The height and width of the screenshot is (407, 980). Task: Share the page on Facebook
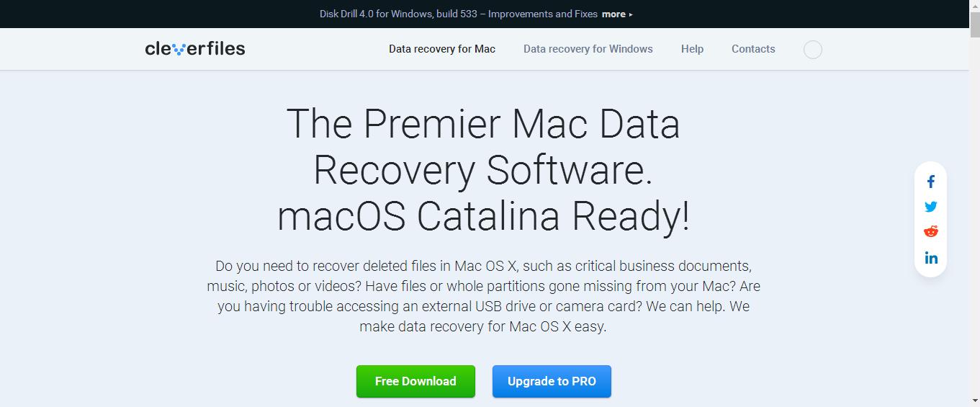tap(931, 182)
